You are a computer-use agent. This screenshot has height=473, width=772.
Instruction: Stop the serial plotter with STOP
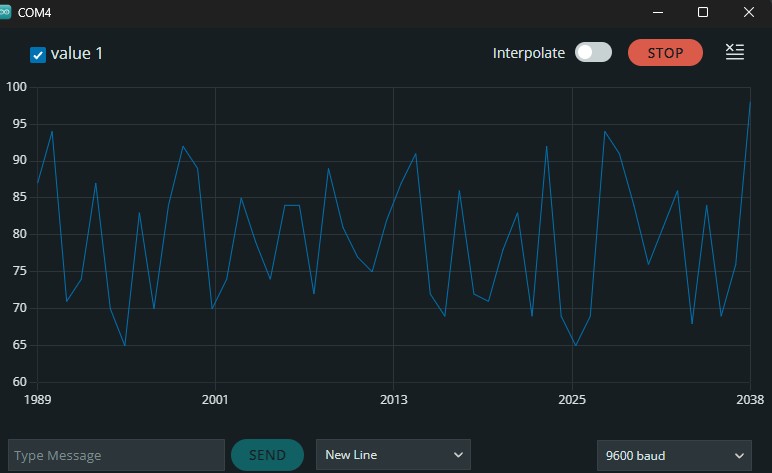(665, 53)
